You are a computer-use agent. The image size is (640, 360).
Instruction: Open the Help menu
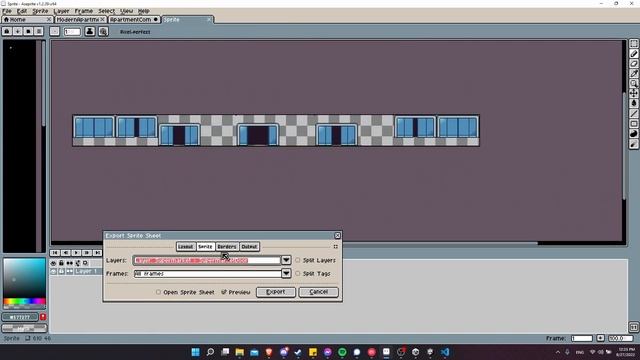click(x=143, y=11)
